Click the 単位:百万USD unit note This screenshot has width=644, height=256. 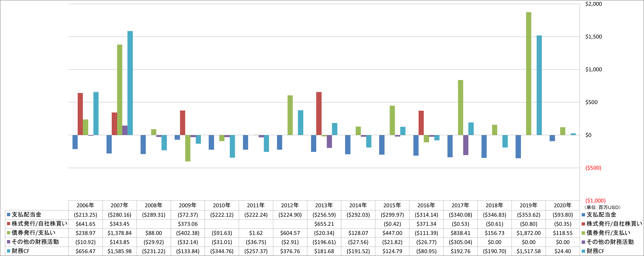[603, 207]
